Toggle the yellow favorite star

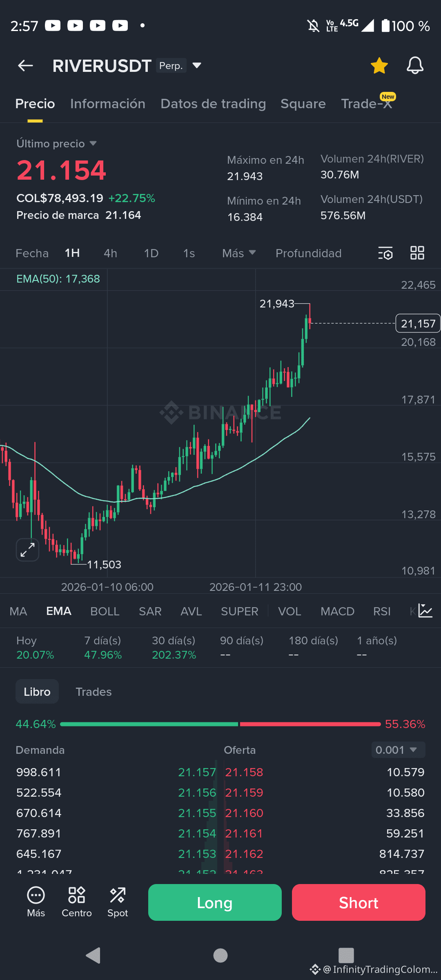[x=379, y=65]
